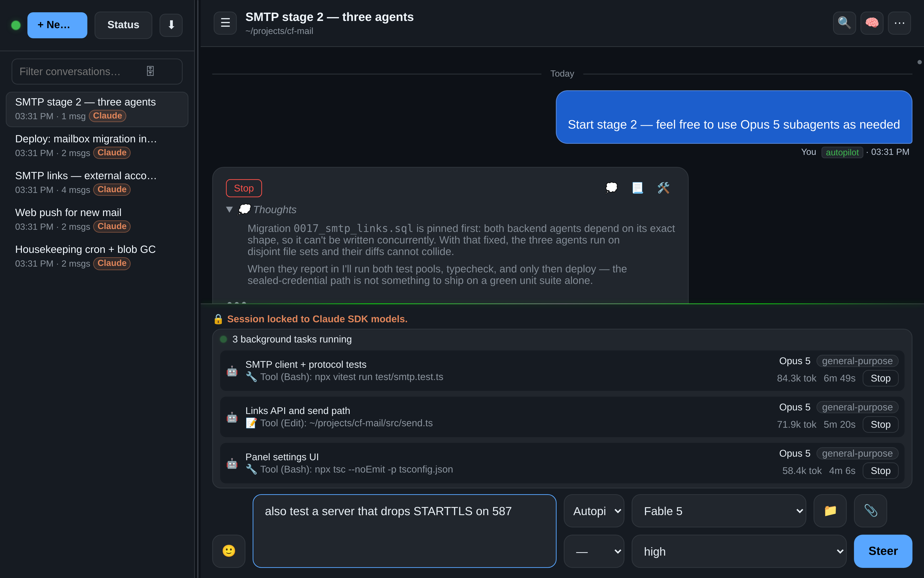
Task: Click the paperclip attach icon
Action: tap(871, 511)
